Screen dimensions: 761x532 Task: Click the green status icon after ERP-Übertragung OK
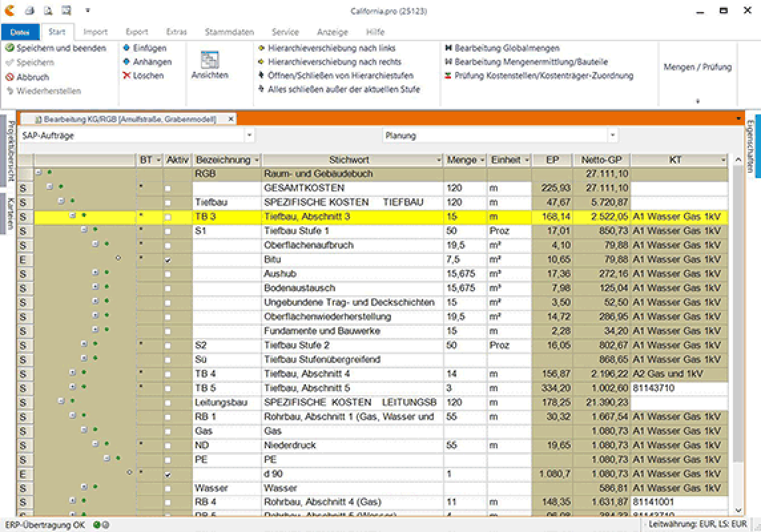point(96,525)
